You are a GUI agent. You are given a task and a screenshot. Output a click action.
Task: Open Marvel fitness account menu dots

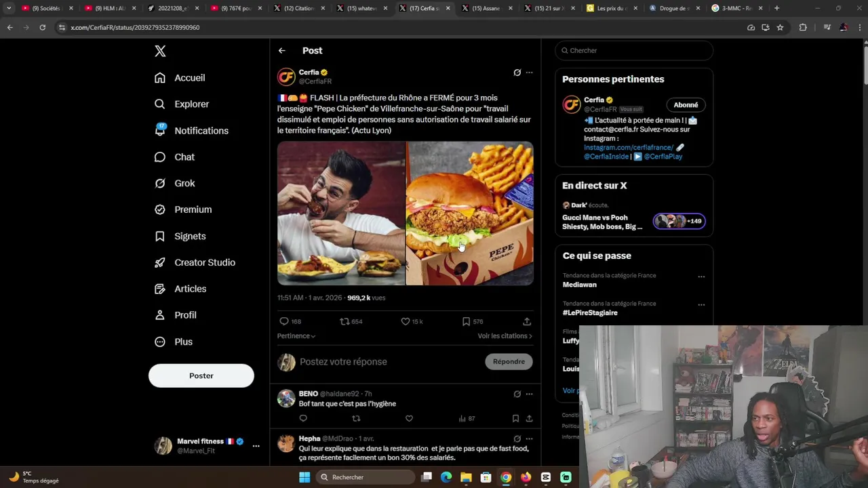click(256, 446)
